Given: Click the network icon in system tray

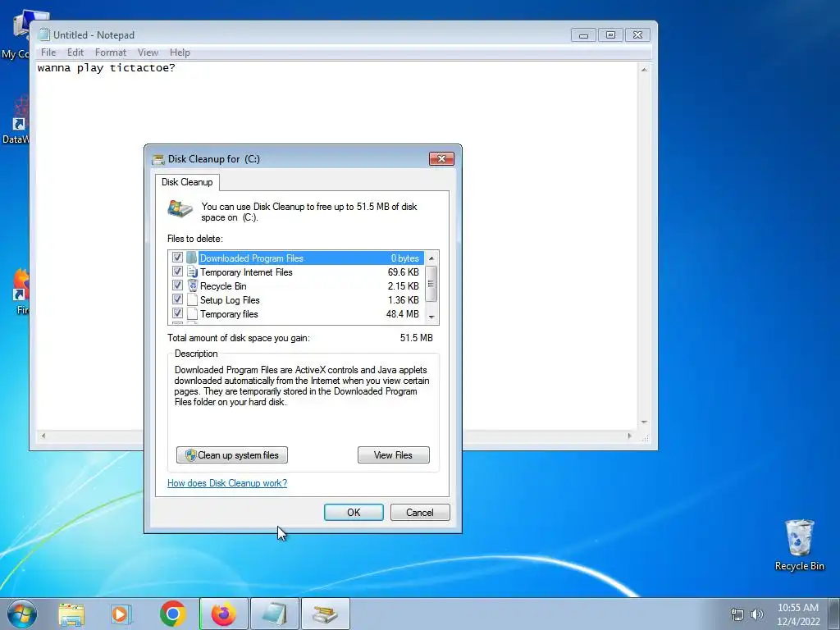Looking at the screenshot, I should 737,614.
